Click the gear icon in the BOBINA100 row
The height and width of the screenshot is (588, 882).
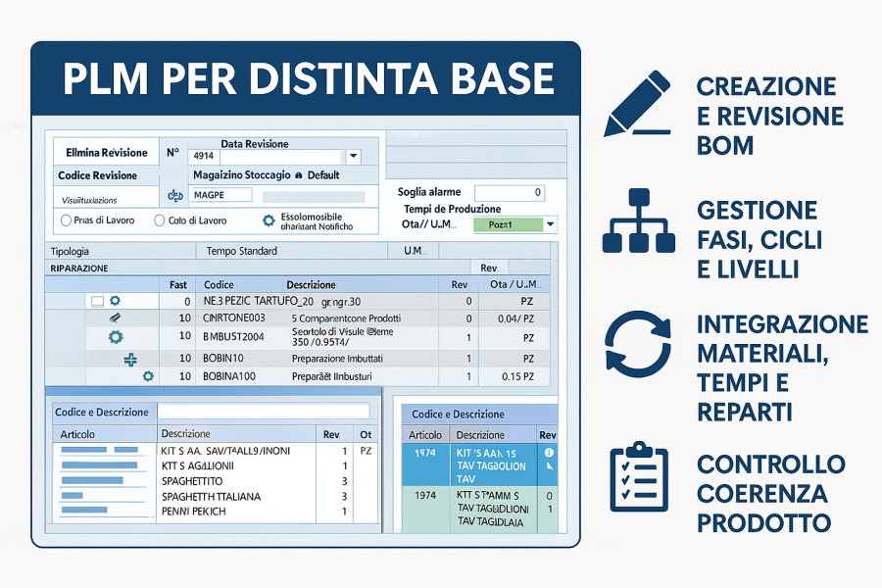click(x=148, y=376)
